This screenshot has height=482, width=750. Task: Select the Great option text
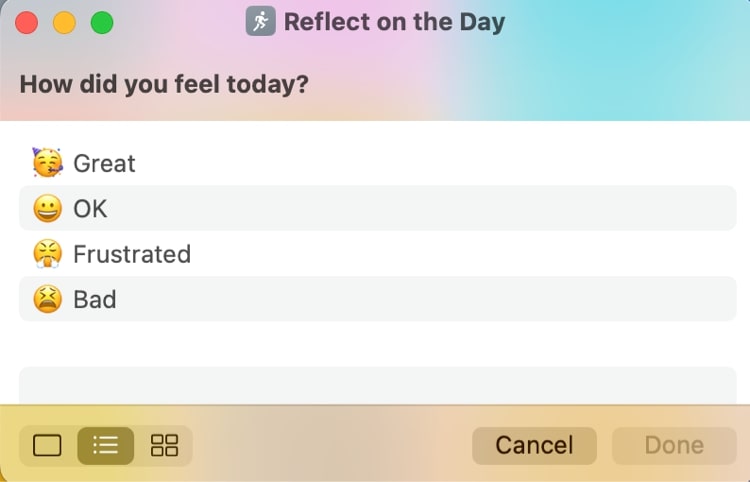tap(104, 163)
